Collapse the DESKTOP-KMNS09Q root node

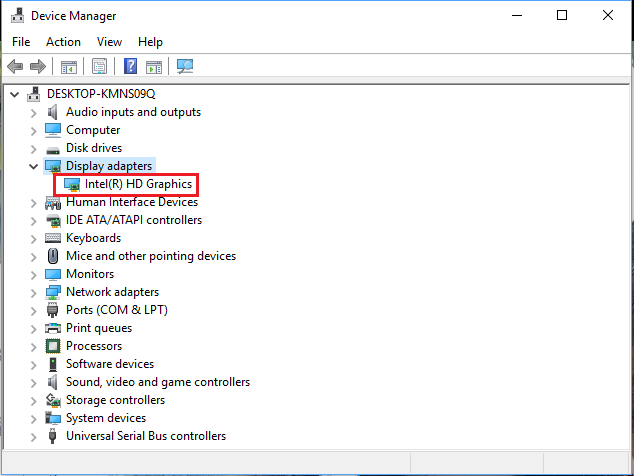coord(14,94)
